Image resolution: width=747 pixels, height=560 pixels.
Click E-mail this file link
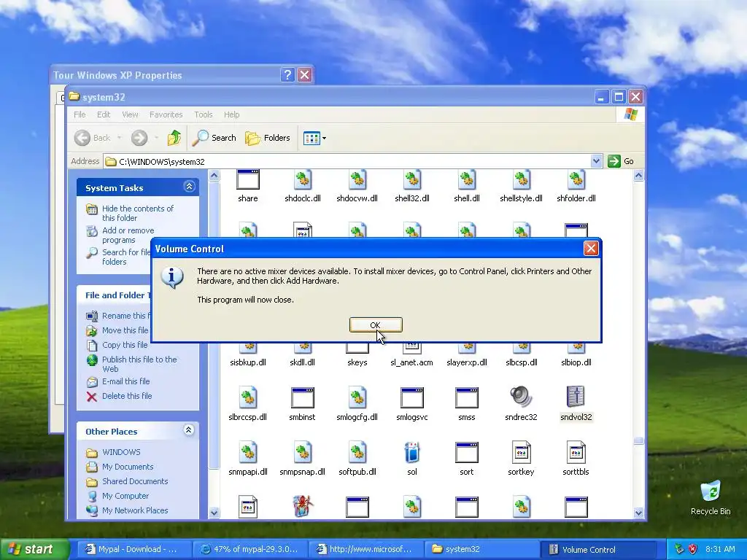[125, 381]
